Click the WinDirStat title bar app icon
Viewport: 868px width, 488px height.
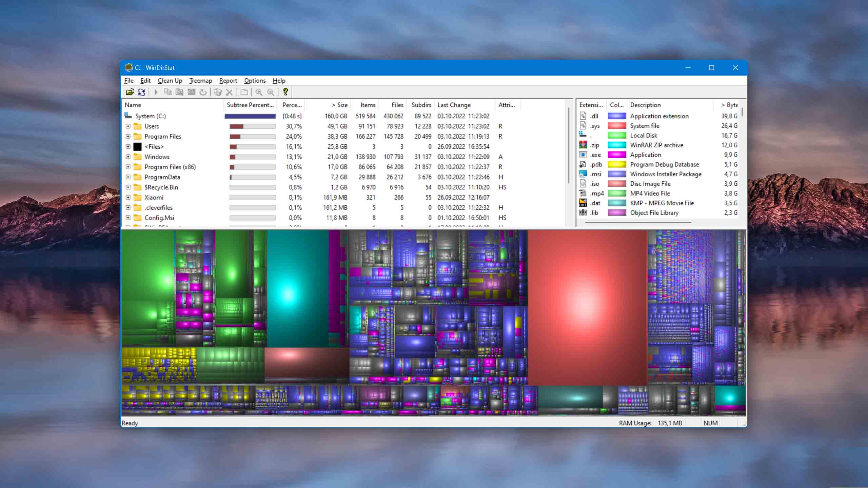(x=129, y=67)
